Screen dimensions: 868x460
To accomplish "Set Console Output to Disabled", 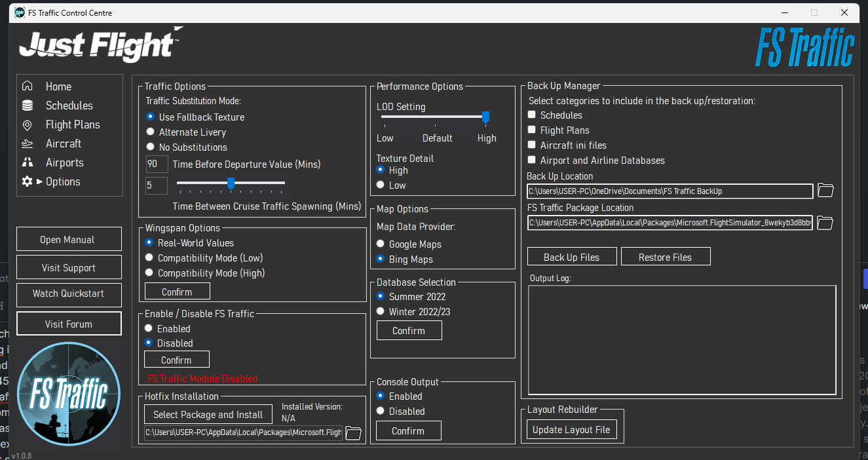I will (381, 411).
